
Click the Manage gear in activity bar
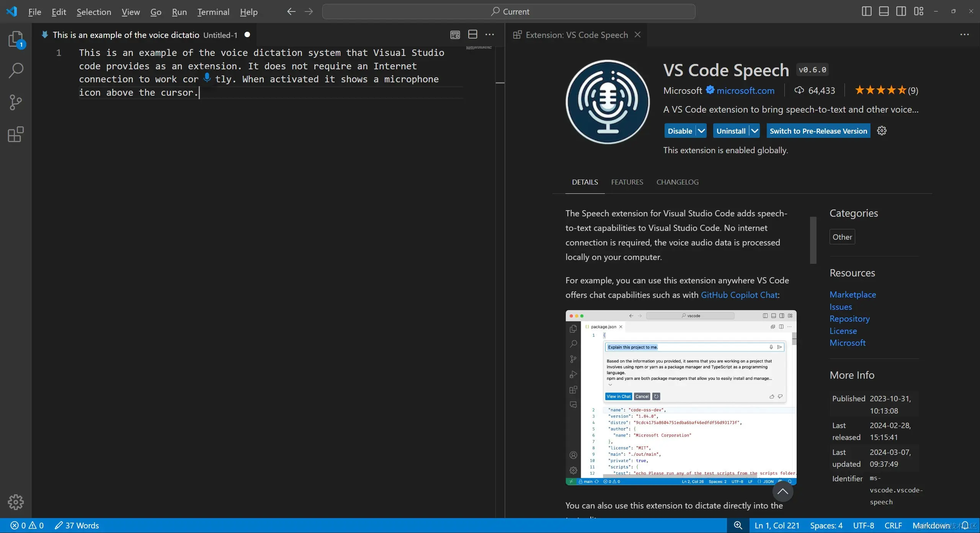point(16,502)
